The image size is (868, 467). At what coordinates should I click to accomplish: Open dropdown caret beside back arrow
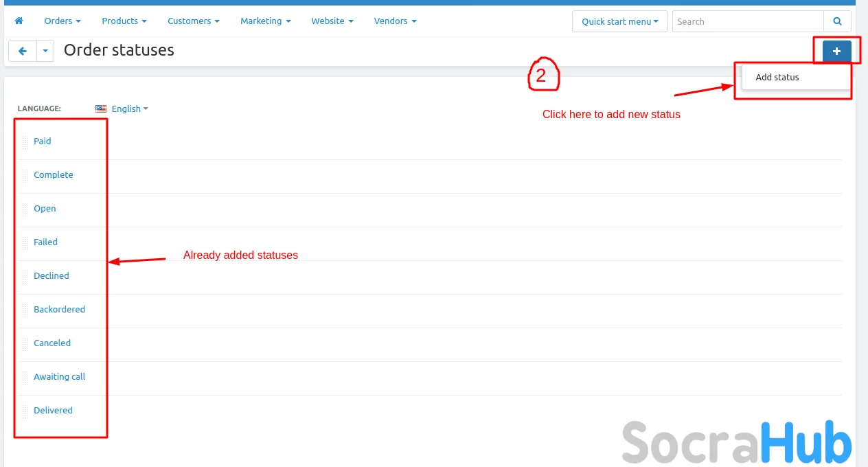45,51
